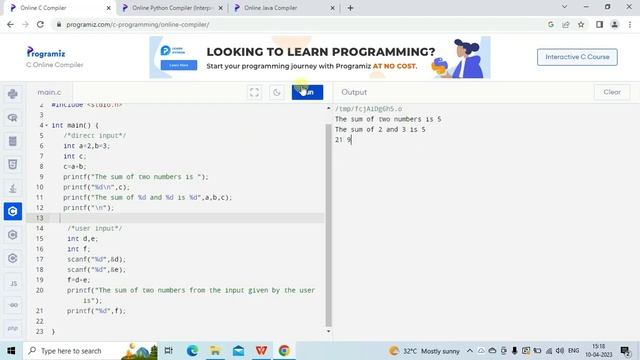Close the Online Java Compiler tab
Image resolution: width=640 pixels, height=360 pixels.
coord(332,8)
